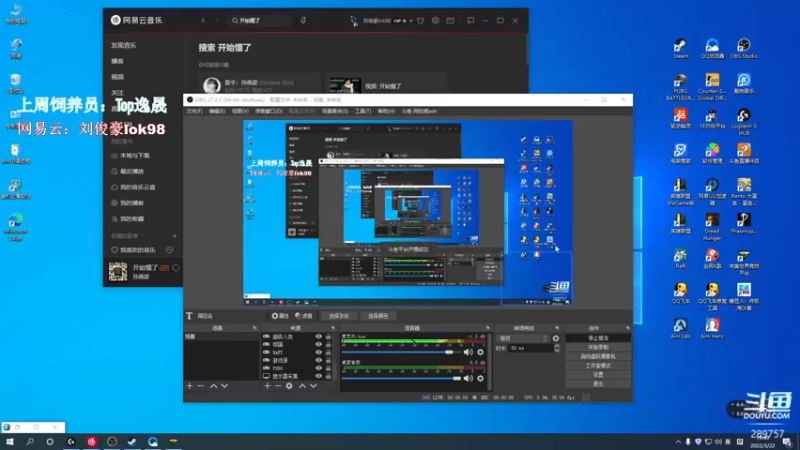Toggle lock on the RAFT source

click(x=328, y=353)
